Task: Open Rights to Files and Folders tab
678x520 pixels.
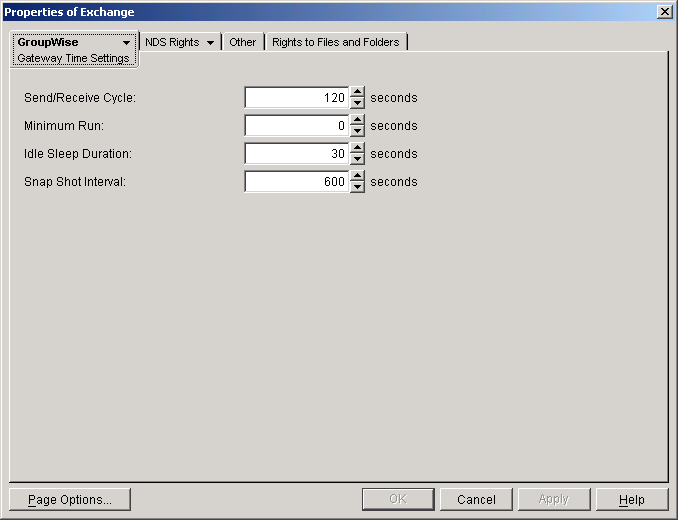Action: 336,42
